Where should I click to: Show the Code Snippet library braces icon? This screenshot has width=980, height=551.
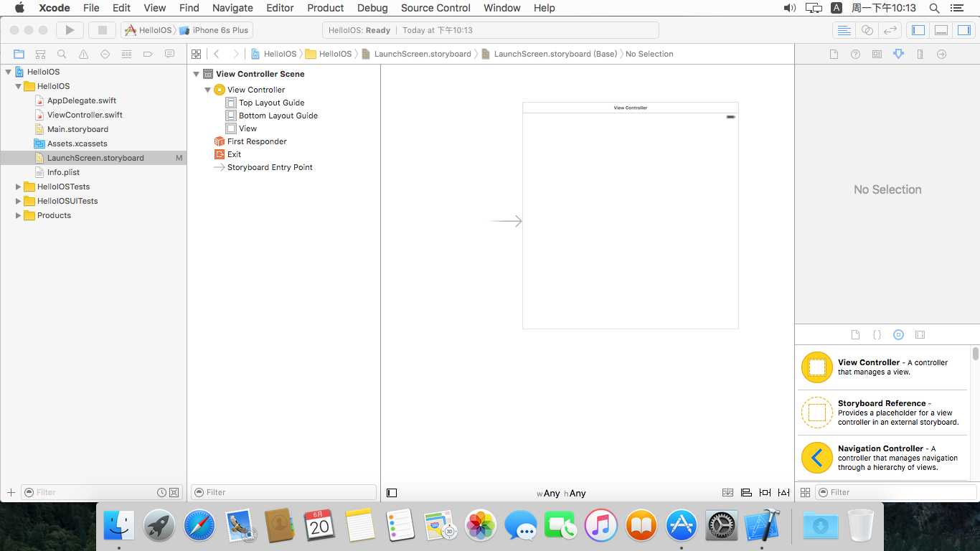pyautogui.click(x=877, y=334)
